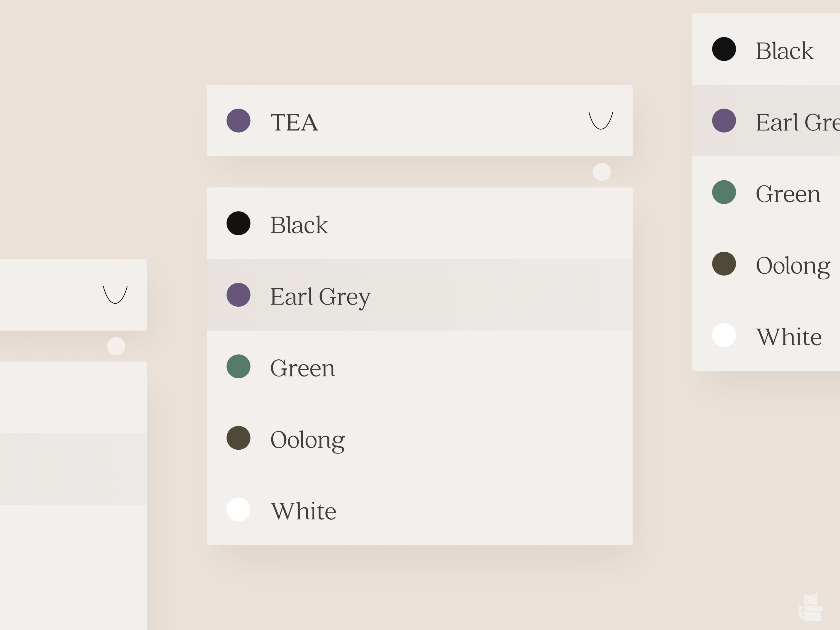The image size is (840, 630).
Task: Click the black swatch in center list
Action: click(x=238, y=223)
